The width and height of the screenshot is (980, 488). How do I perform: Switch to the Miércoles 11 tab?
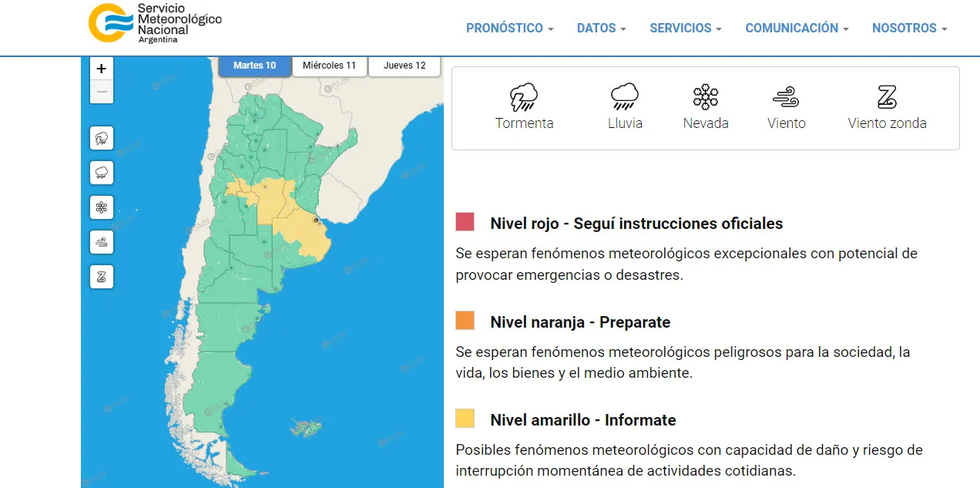coord(329,66)
